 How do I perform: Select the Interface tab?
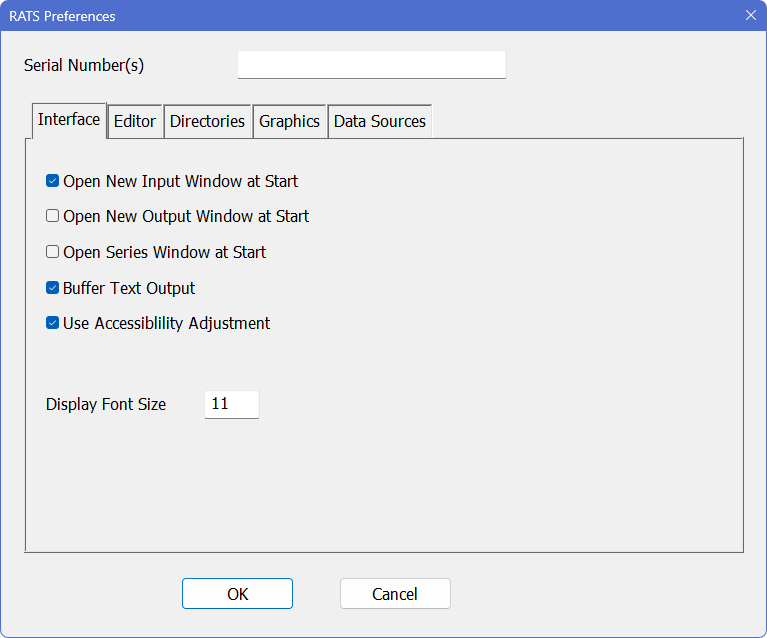coord(69,120)
